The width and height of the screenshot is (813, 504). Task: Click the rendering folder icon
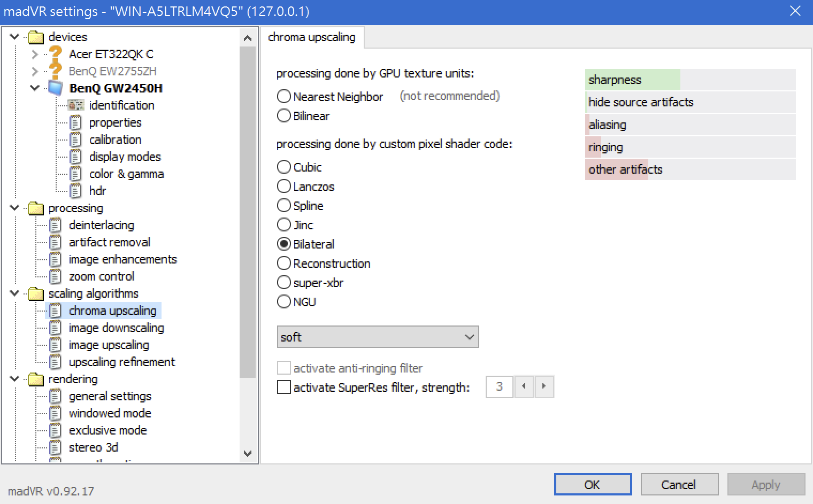click(36, 379)
